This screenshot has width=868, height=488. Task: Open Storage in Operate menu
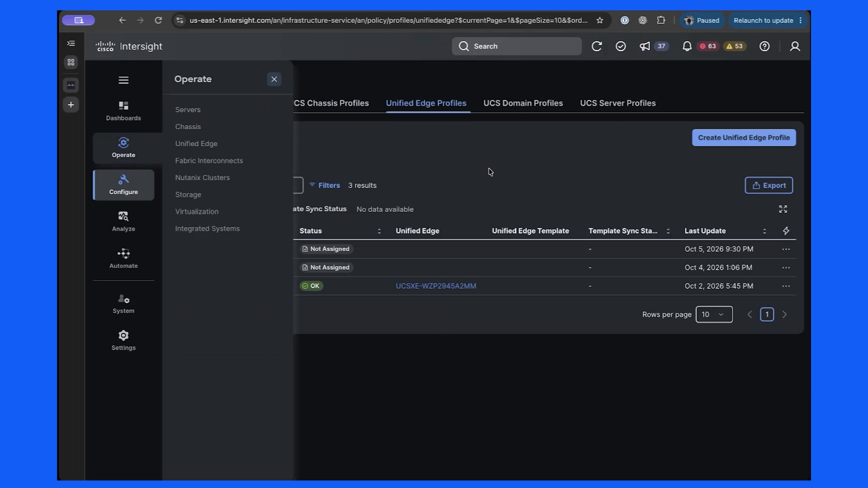[188, 195]
